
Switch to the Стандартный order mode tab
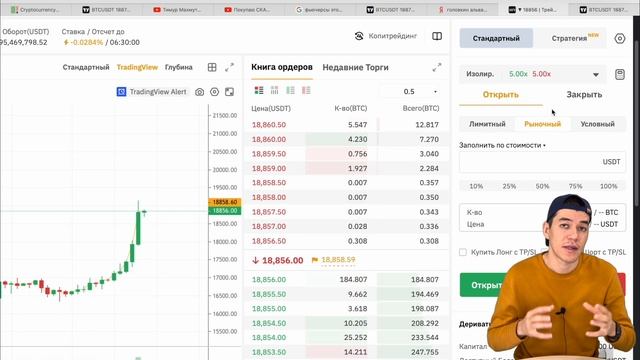(x=496, y=38)
